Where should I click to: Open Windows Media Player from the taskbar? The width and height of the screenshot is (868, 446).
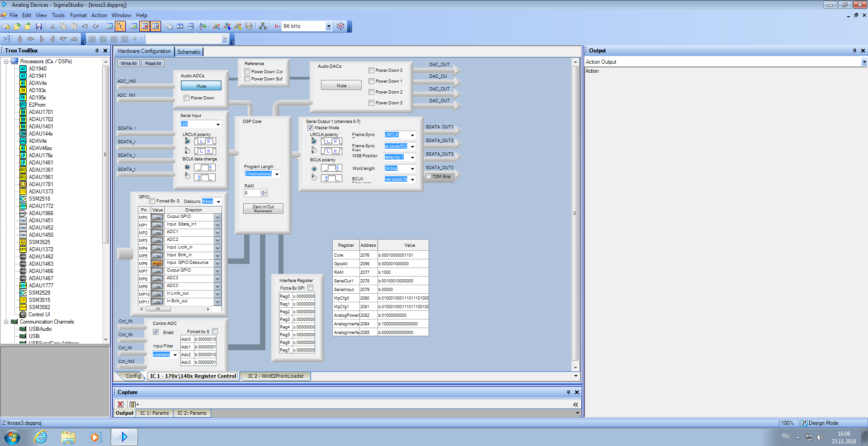tap(95, 437)
